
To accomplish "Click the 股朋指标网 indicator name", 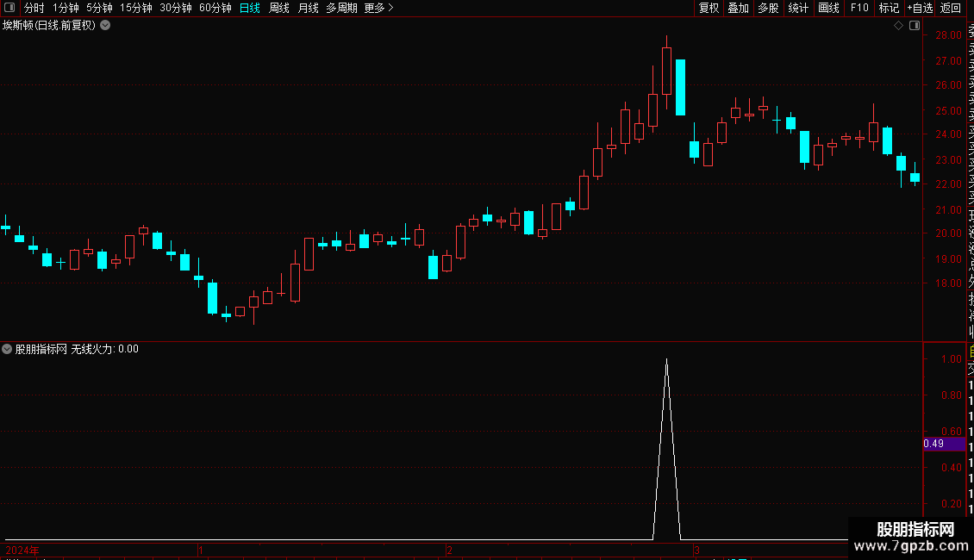I will coord(41,349).
